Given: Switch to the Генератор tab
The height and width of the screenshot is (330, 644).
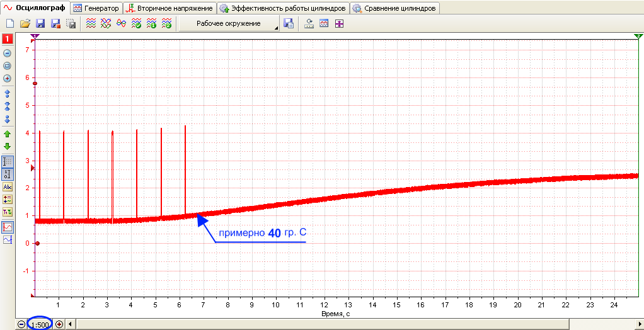Looking at the screenshot, I should coord(97,8).
